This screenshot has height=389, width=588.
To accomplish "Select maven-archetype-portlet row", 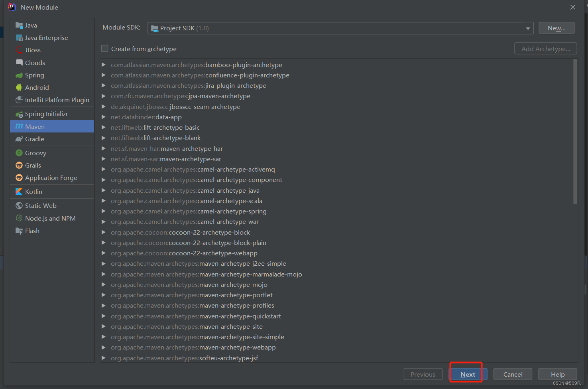I will tap(336, 295).
